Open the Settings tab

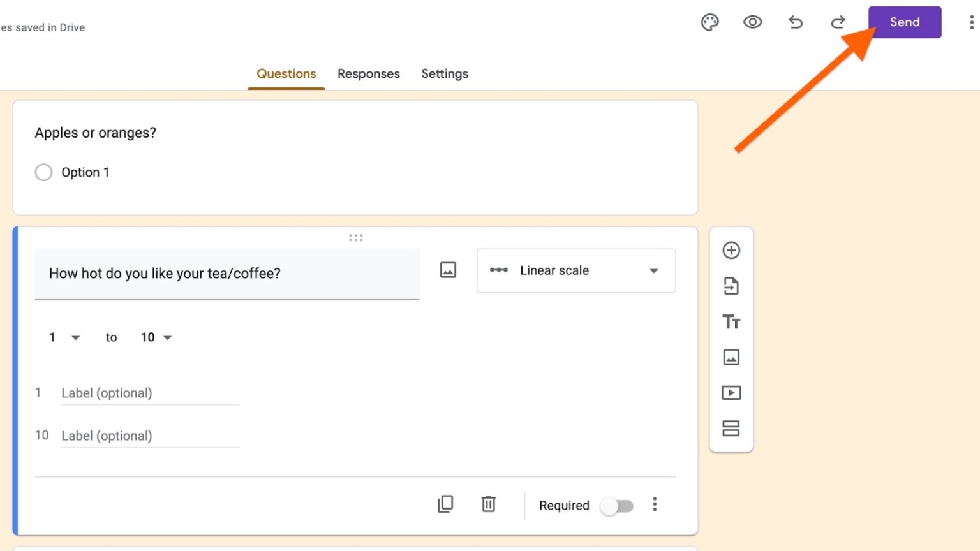coord(445,73)
